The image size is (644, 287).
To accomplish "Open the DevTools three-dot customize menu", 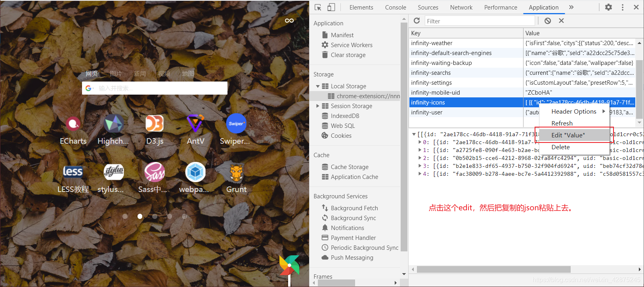I will click(623, 7).
